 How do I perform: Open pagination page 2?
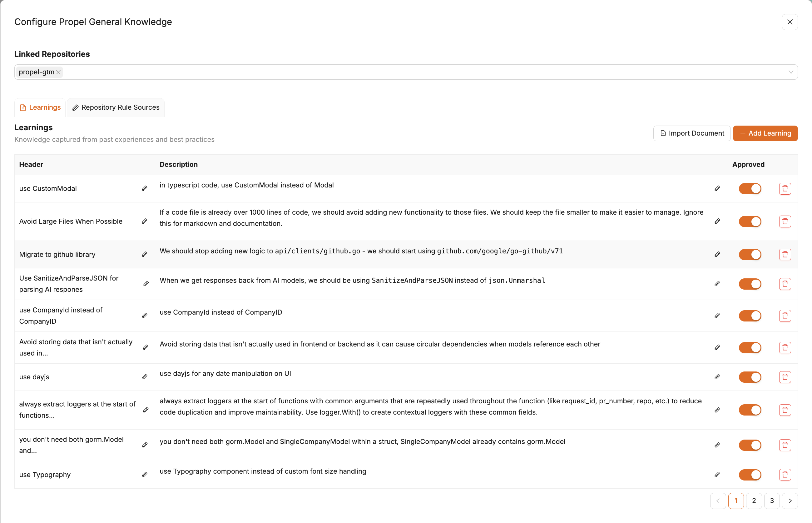click(x=754, y=501)
